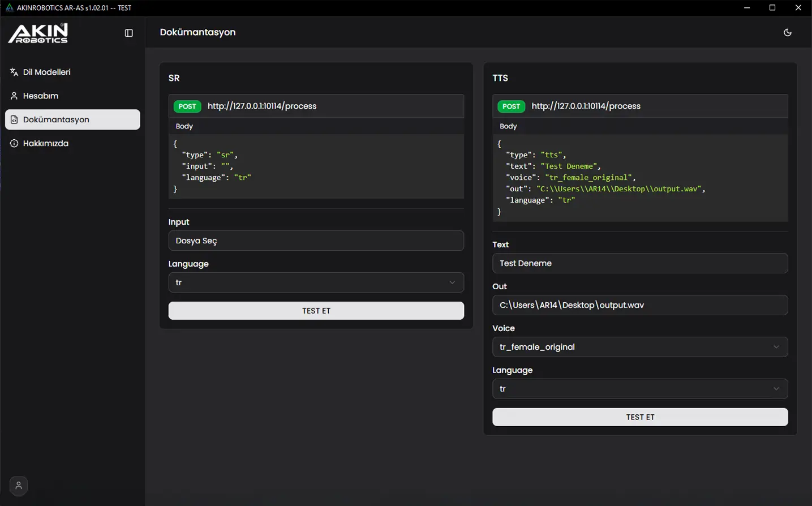Open the TTS Voice dropdown

point(639,347)
